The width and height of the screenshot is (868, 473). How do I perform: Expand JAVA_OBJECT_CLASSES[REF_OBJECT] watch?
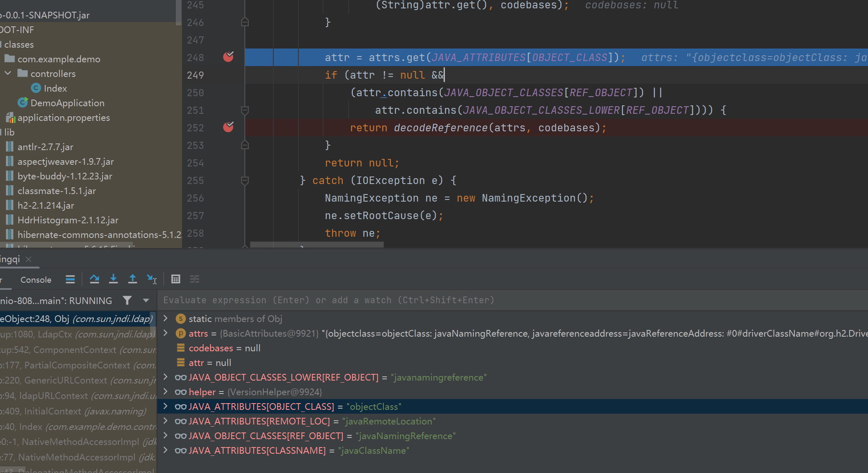tap(165, 435)
